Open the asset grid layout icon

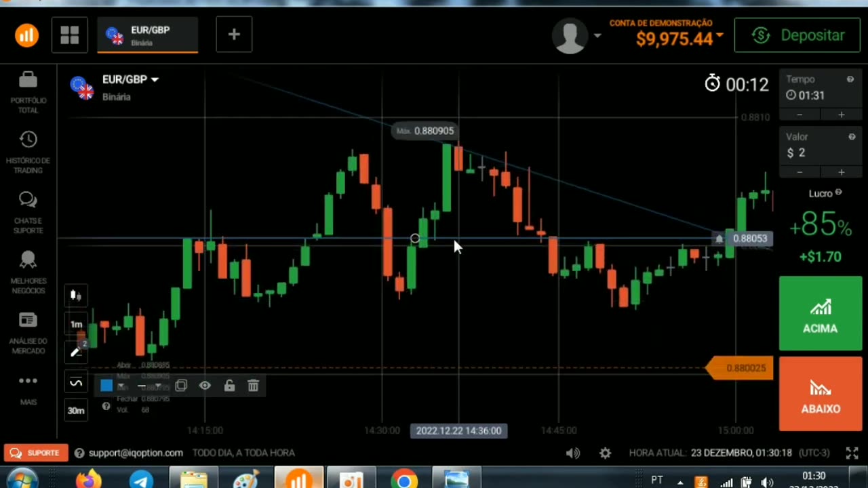click(70, 35)
